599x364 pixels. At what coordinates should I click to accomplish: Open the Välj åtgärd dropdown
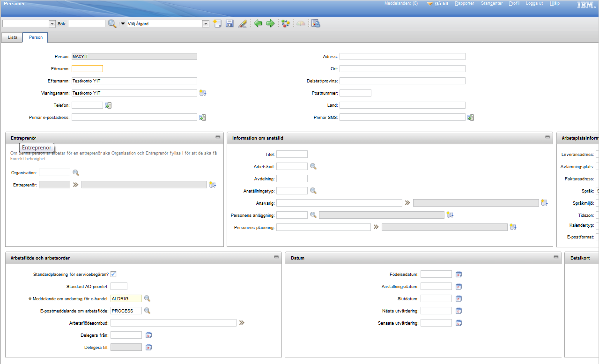[206, 23]
